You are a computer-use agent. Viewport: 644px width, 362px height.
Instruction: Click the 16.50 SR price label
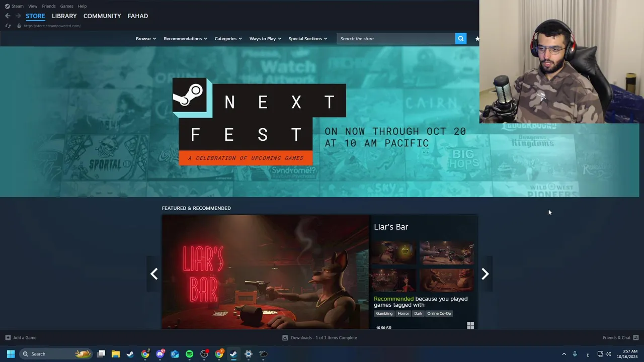[383, 328]
